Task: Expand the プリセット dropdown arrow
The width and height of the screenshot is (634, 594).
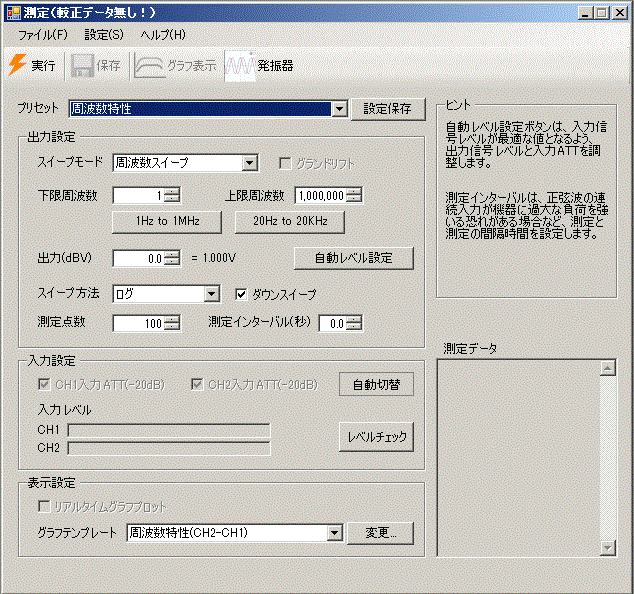Action: pyautogui.click(x=339, y=109)
